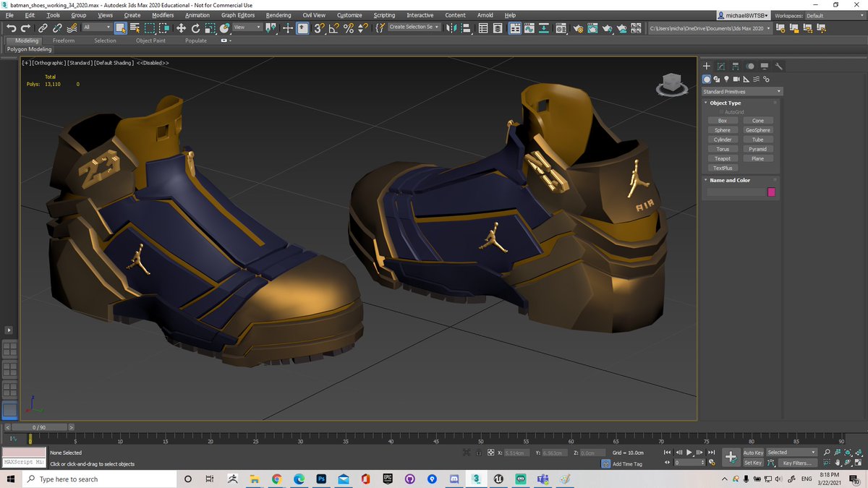This screenshot has width=868, height=488.
Task: Open the Create tab in command panel
Action: [x=707, y=66]
